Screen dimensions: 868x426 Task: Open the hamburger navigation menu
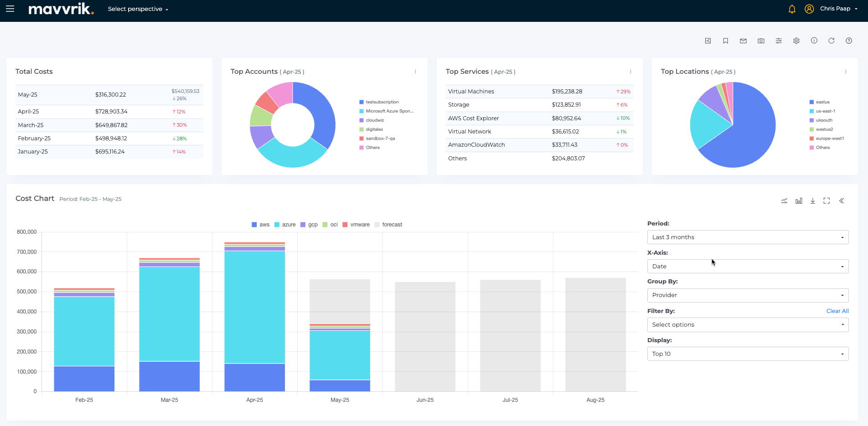[x=10, y=9]
